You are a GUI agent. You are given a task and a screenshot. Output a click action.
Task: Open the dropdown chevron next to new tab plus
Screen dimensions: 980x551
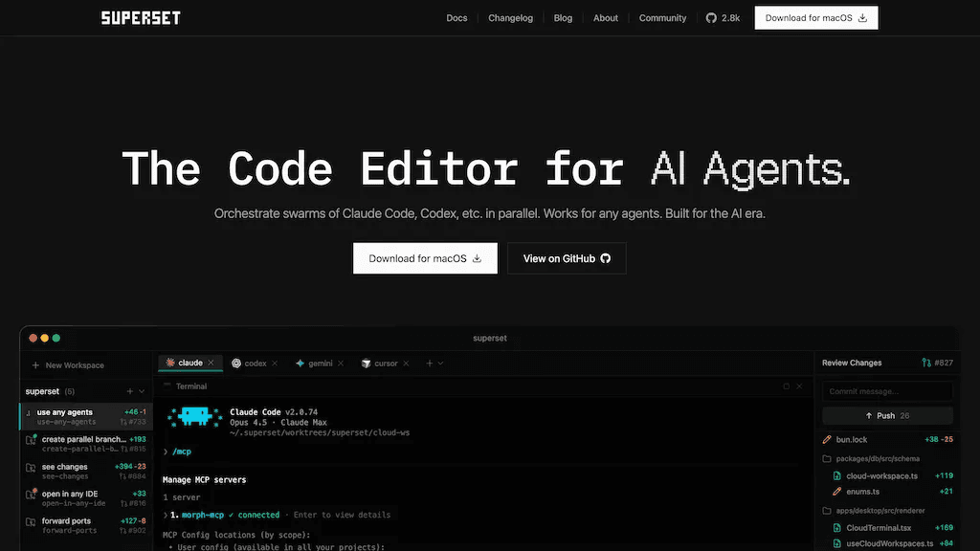click(440, 363)
